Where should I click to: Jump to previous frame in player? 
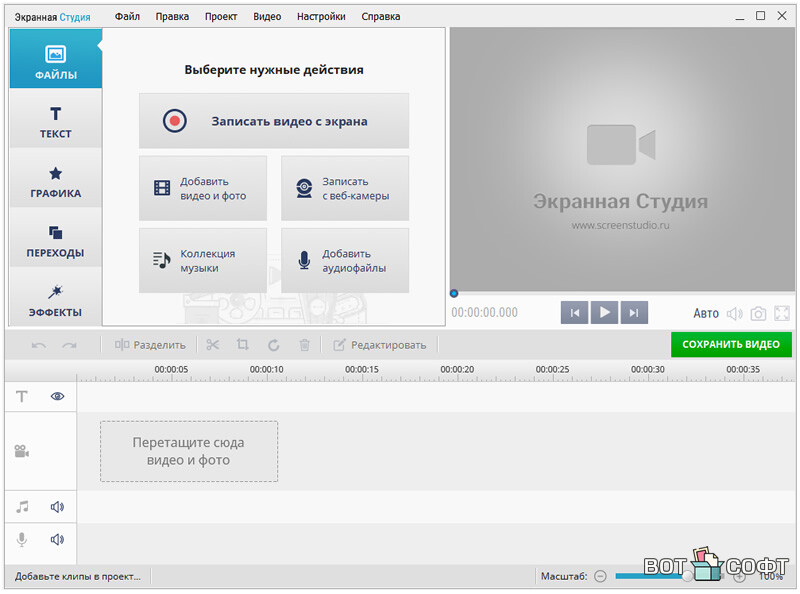[x=574, y=313]
